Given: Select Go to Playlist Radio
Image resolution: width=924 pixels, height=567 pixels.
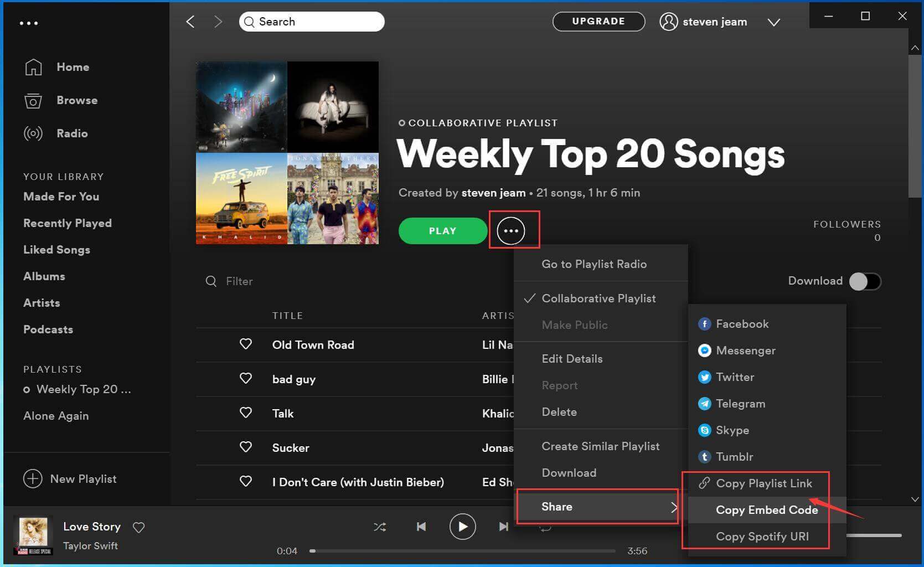Looking at the screenshot, I should click(x=594, y=264).
